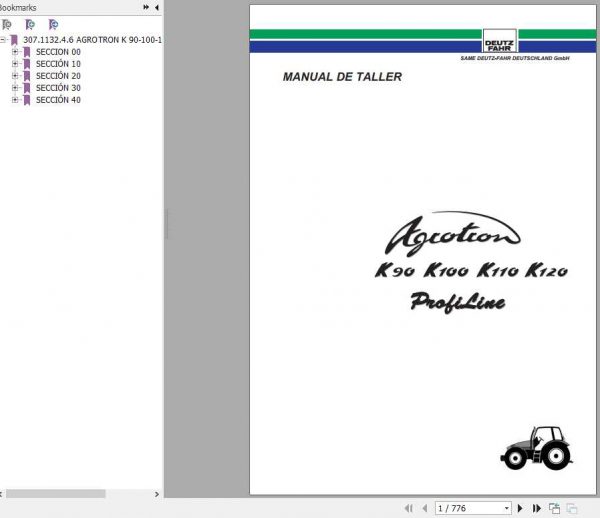Click the MANUAL DE TALLER heading

[342, 77]
